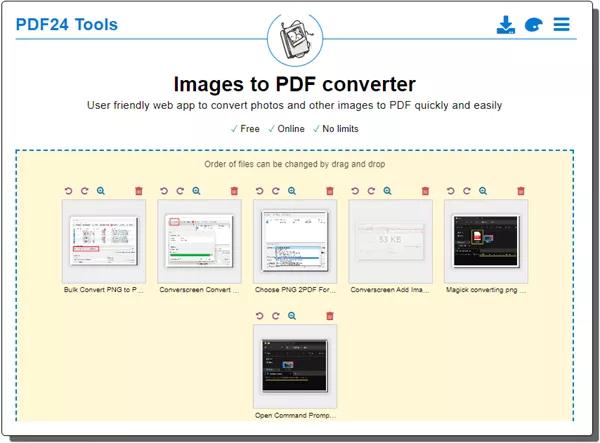Zoom into Bulk Convert PNG image
This screenshot has width=600, height=443.
click(101, 191)
